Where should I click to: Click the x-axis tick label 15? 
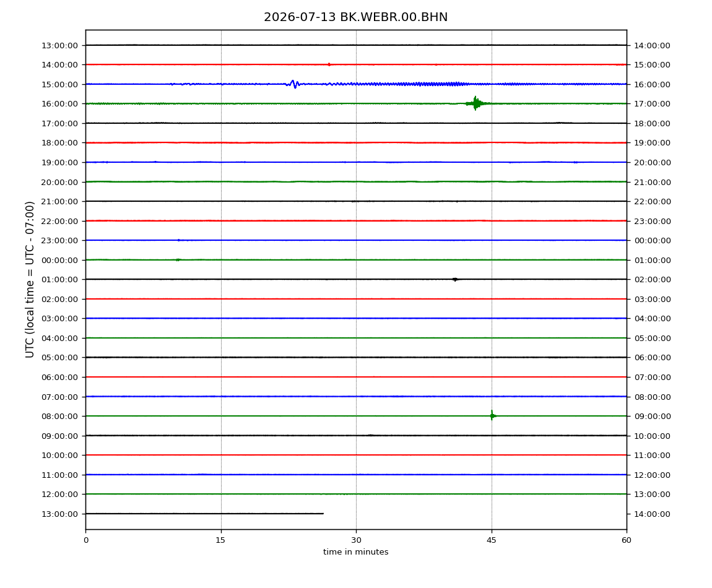tap(220, 540)
